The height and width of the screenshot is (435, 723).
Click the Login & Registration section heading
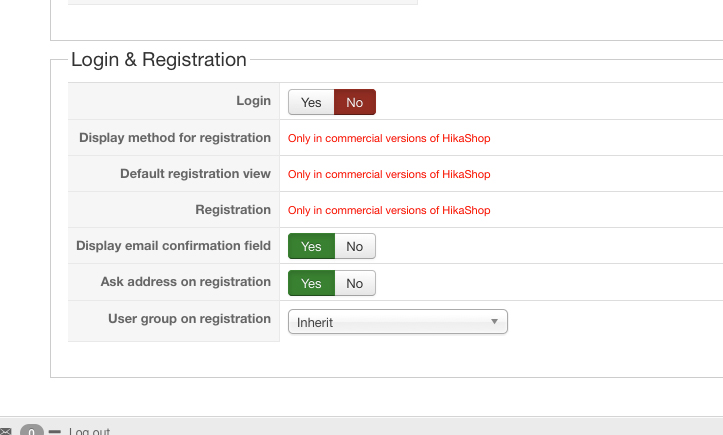(x=158, y=60)
